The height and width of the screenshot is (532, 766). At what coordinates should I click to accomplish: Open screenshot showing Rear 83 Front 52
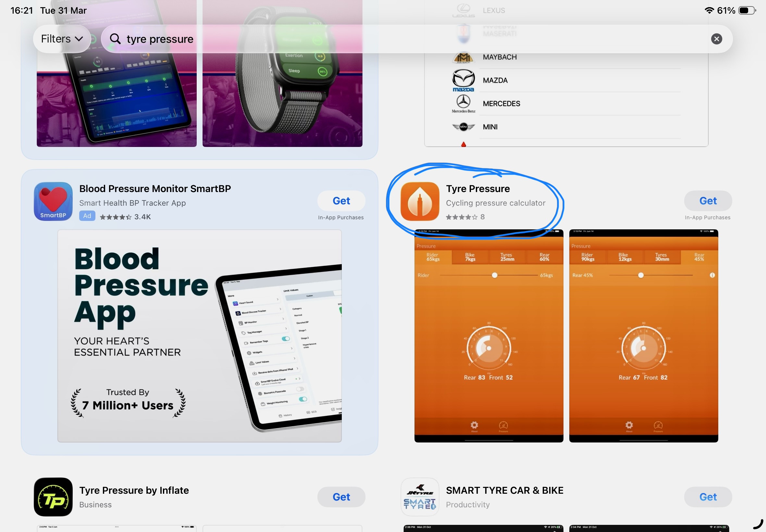coord(488,336)
